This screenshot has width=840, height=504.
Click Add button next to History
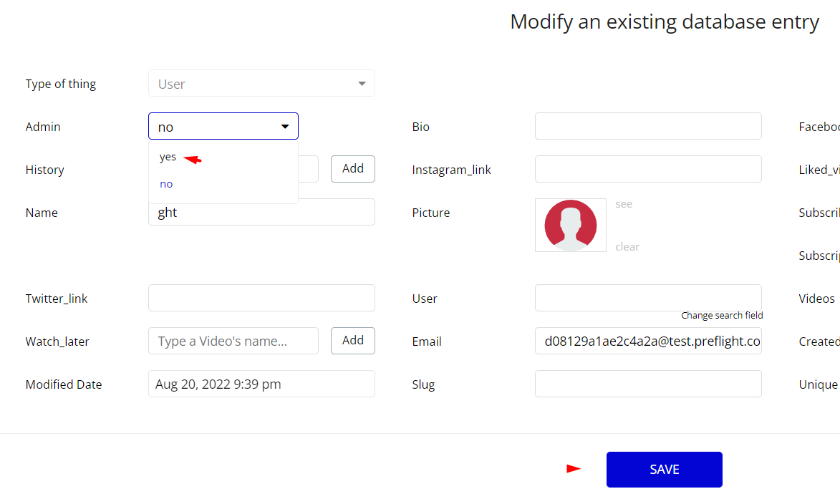353,169
